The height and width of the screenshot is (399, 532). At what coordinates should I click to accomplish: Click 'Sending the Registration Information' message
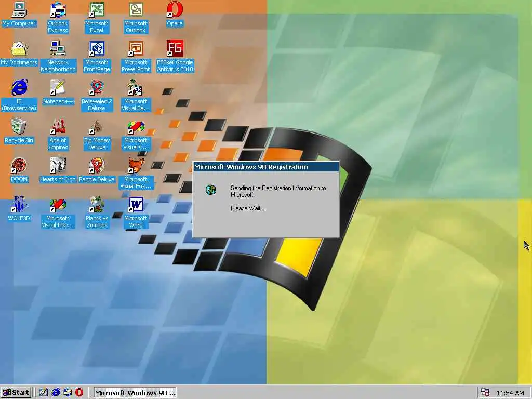(x=278, y=191)
